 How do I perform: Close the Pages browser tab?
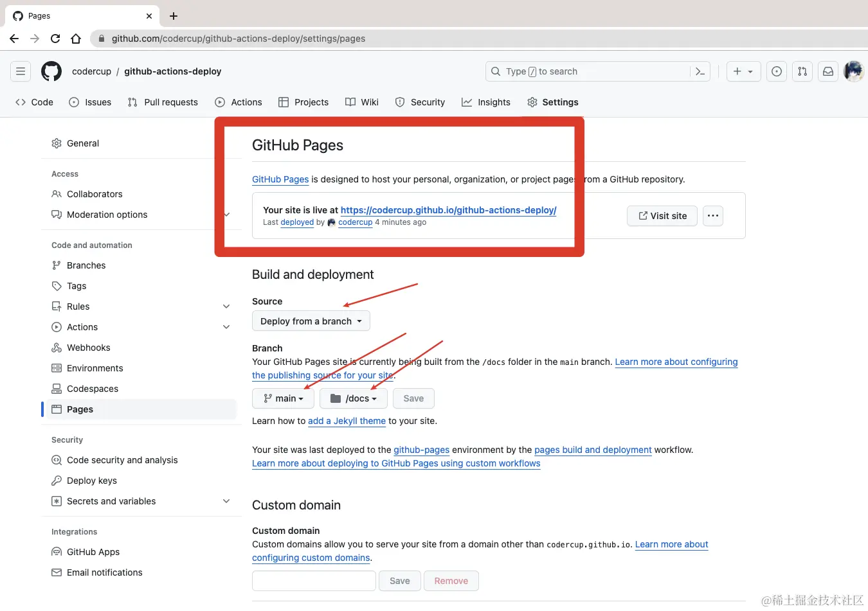(149, 16)
